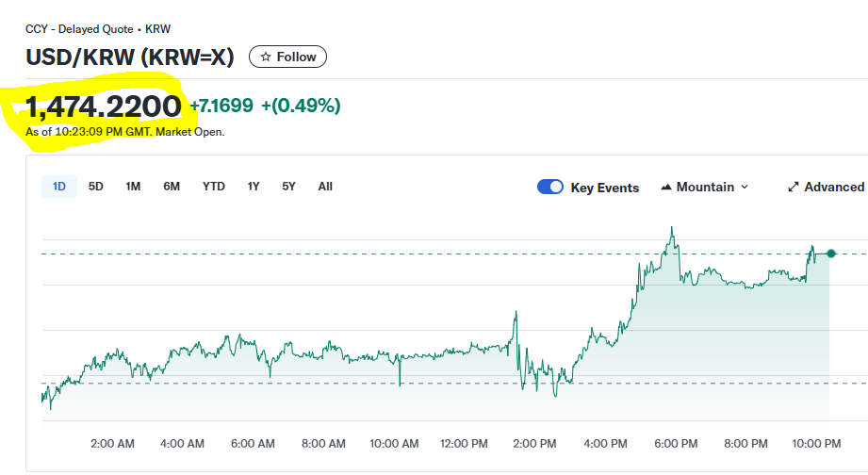The width and height of the screenshot is (868, 475).
Task: Click the 1,474.2200 price value
Action: point(104,106)
